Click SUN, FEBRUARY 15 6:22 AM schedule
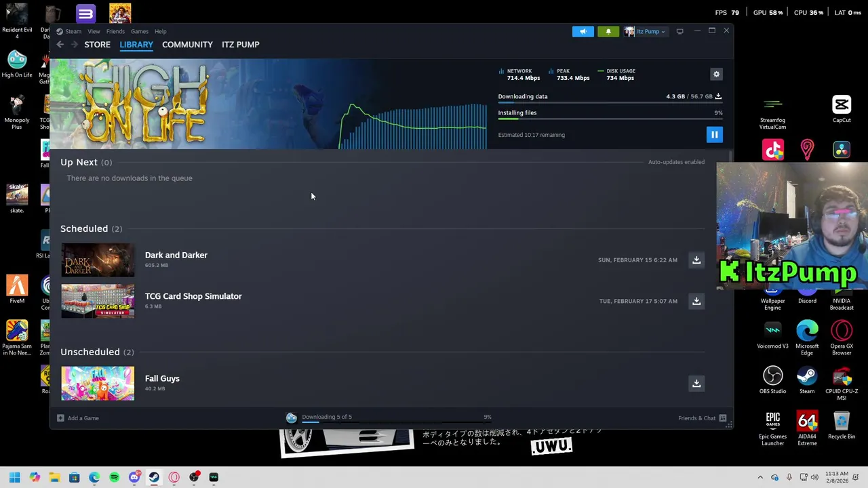The width and height of the screenshot is (868, 488). point(637,260)
